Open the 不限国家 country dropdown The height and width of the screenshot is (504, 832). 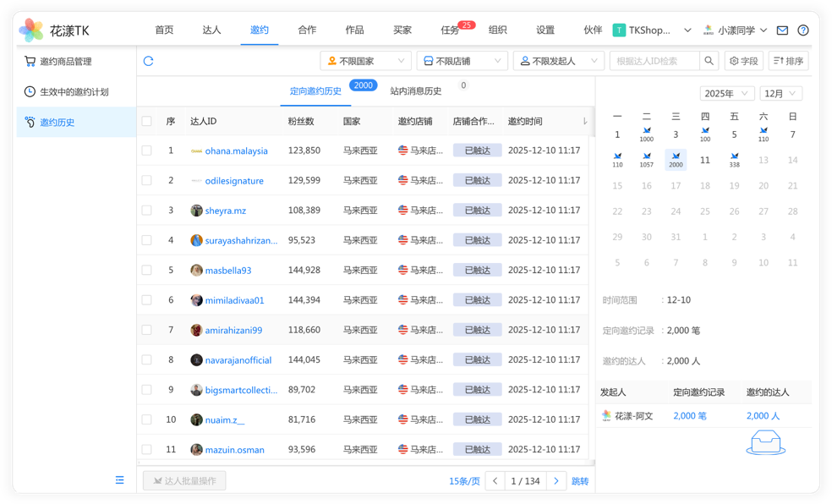tap(365, 61)
